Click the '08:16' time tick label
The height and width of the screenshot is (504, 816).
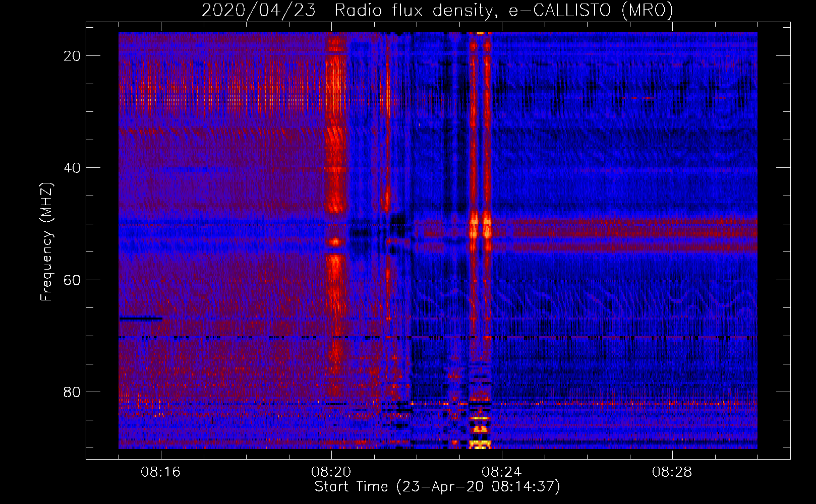click(160, 472)
